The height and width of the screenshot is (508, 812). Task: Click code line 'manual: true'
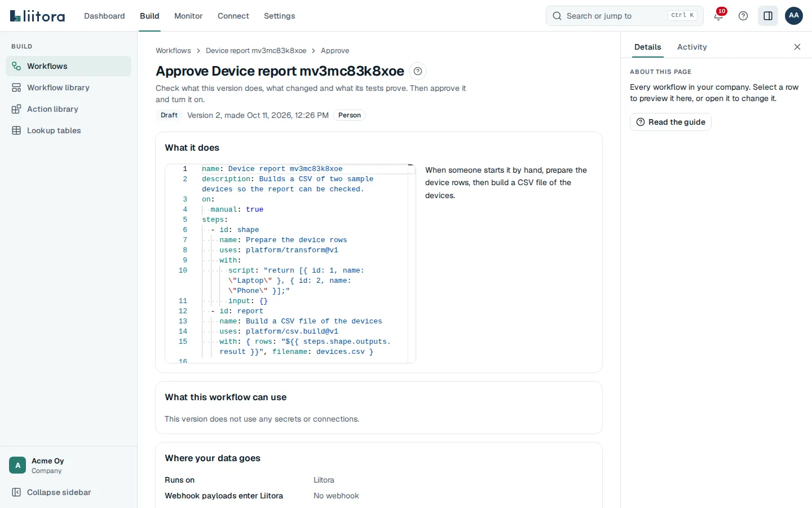pos(237,209)
